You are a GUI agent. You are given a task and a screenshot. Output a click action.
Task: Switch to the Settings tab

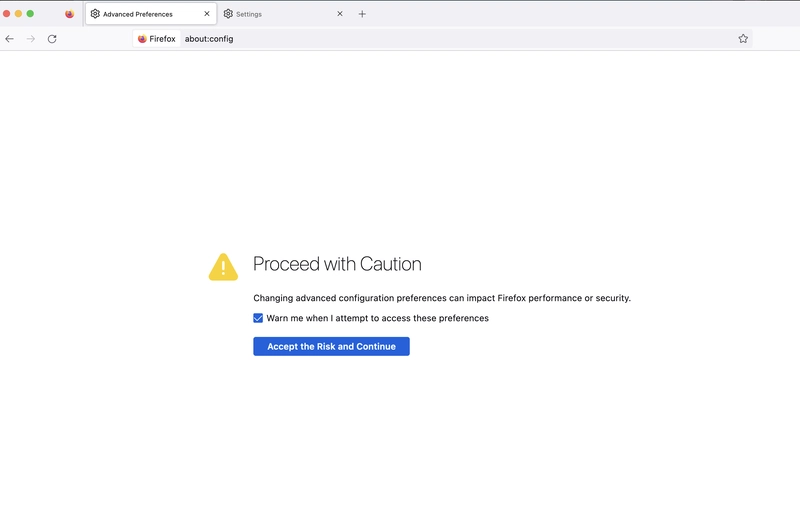284,14
